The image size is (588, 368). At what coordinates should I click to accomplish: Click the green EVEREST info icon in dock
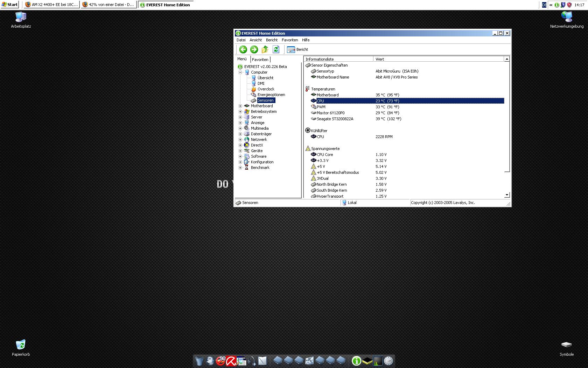coord(356,361)
